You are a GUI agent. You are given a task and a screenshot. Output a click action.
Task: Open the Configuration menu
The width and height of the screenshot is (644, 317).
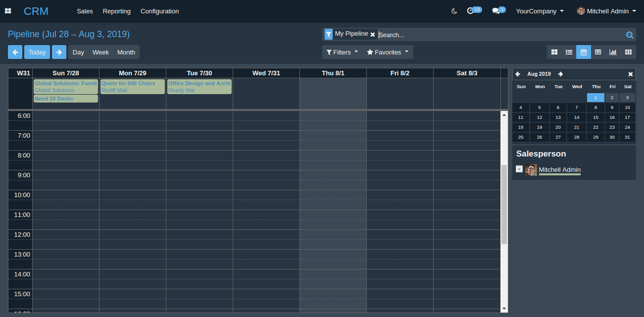[x=159, y=11]
